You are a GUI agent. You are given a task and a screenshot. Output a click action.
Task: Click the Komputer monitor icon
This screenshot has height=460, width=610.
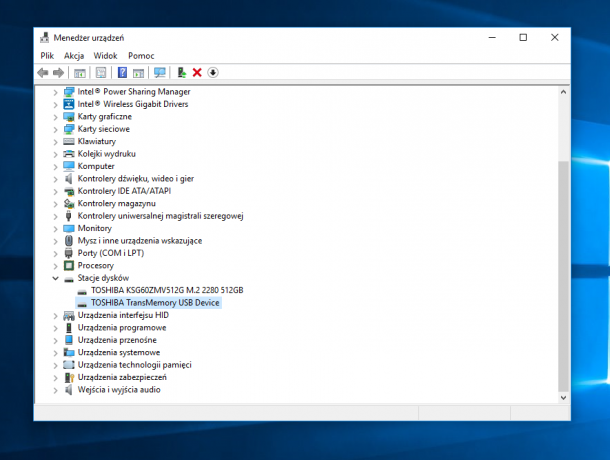[x=69, y=166]
